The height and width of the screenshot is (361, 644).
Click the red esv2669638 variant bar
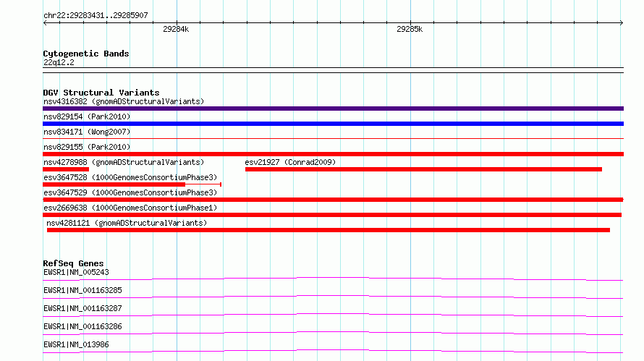coord(332,215)
